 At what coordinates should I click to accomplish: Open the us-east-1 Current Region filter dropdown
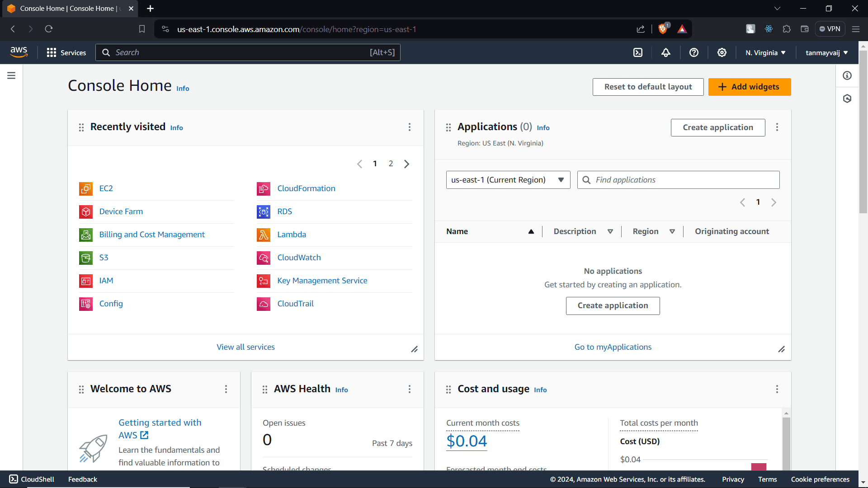(508, 179)
